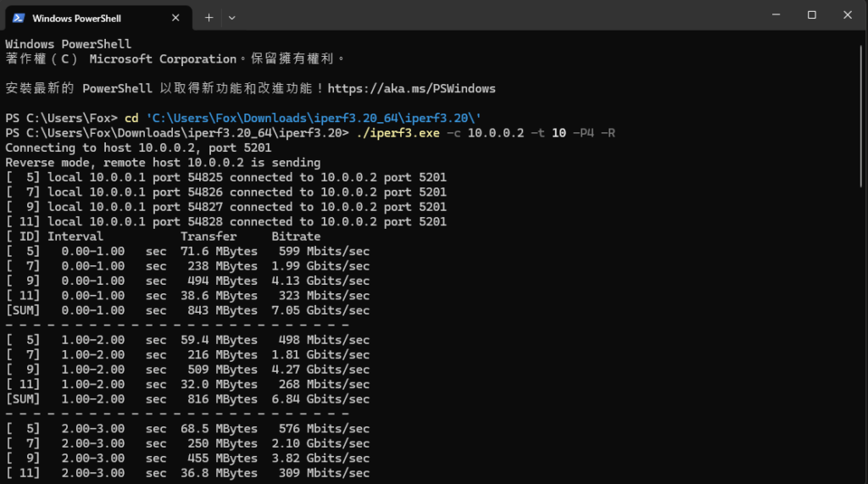Click the 509 MBytes transfer value
The image size is (868, 484).
tap(223, 370)
